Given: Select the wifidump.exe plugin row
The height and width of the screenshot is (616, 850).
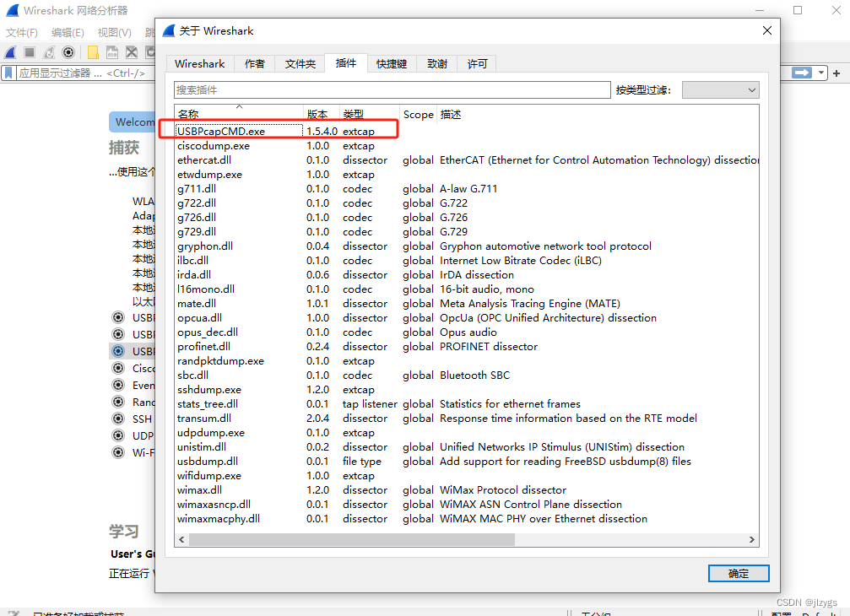Looking at the screenshot, I should (x=467, y=476).
